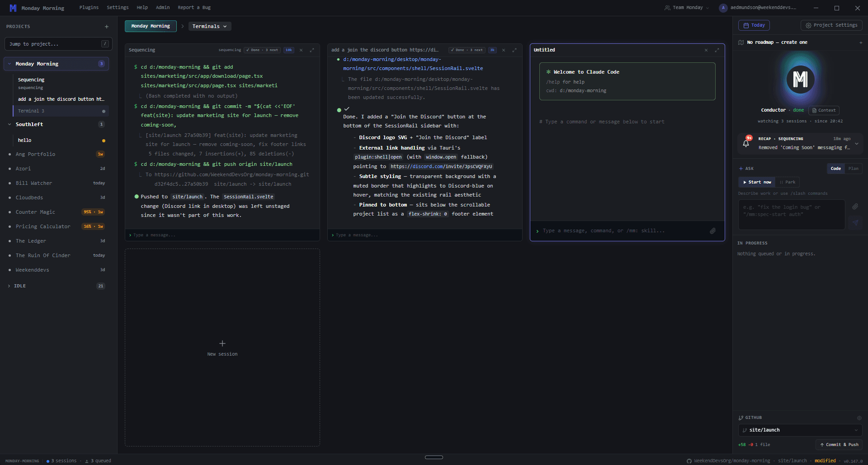Open the Plugins menu
868x465 pixels.
pyautogui.click(x=89, y=8)
